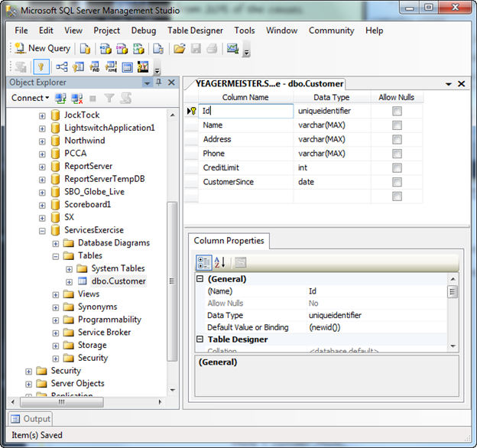Click the Property Pages icon
Viewport: 477px width, 448px height.
(x=240, y=262)
